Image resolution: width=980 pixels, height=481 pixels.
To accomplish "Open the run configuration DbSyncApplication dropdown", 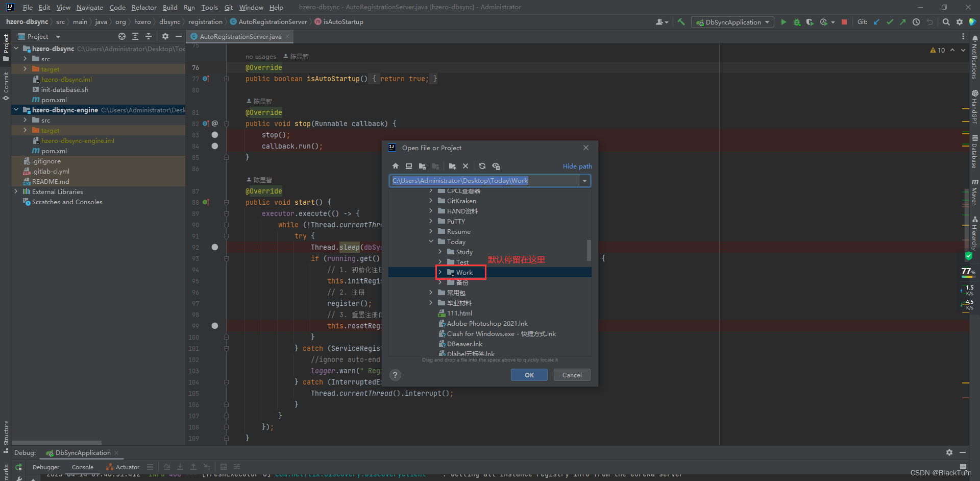I will 732,22.
